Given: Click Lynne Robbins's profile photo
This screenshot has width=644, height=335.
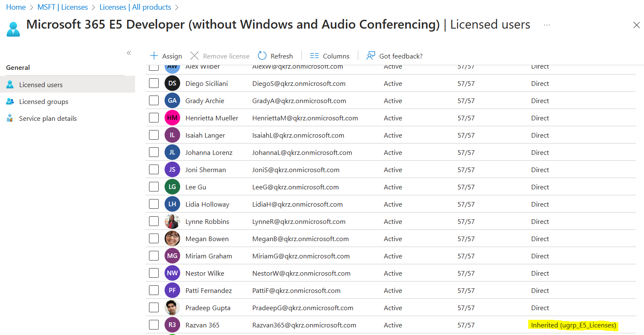Looking at the screenshot, I should coord(172,221).
